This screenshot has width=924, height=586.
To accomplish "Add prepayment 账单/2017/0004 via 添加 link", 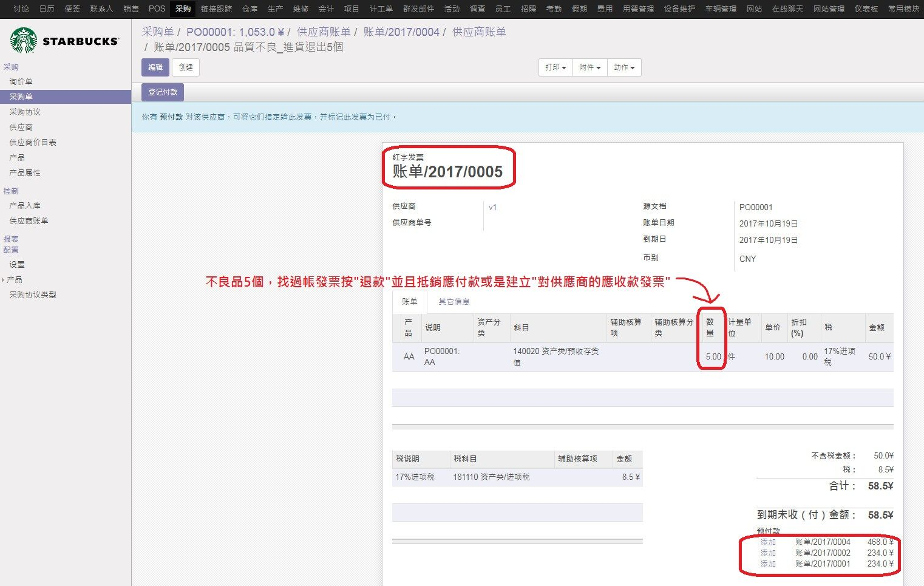I will click(768, 542).
